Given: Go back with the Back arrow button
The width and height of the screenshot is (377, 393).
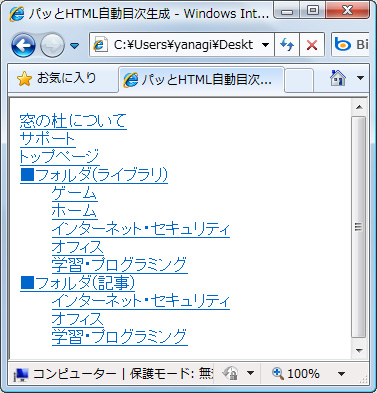Looking at the screenshot, I should click(23, 45).
